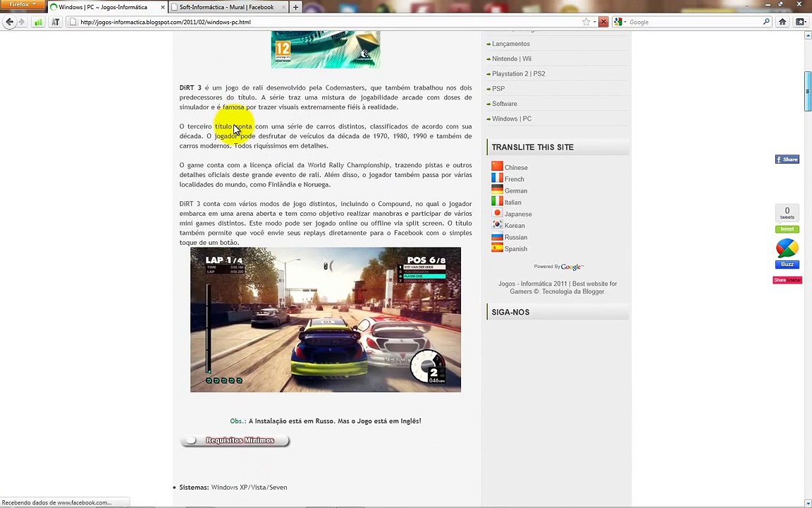Click the vertical scrollbar thumb

(807, 91)
